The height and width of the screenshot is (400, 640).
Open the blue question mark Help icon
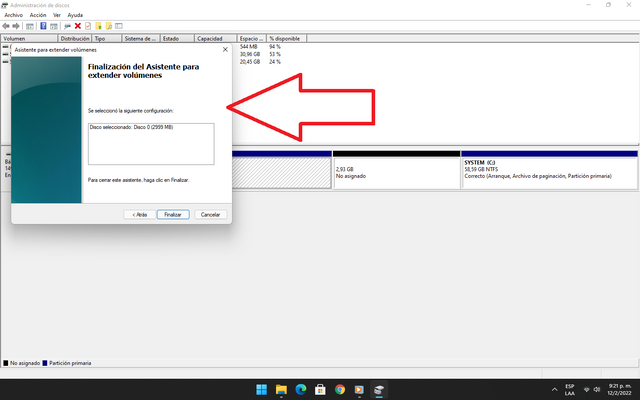(x=43, y=26)
